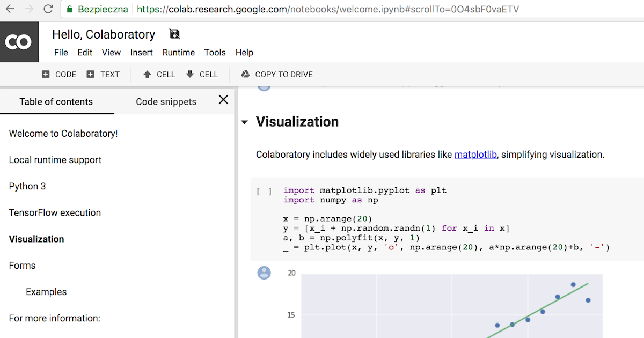Click Copy to Drive
This screenshot has width=644, height=338.
[x=276, y=74]
